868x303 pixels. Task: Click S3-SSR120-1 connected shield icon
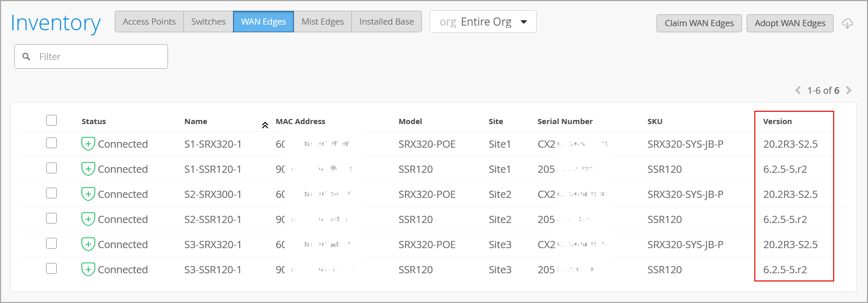88,270
